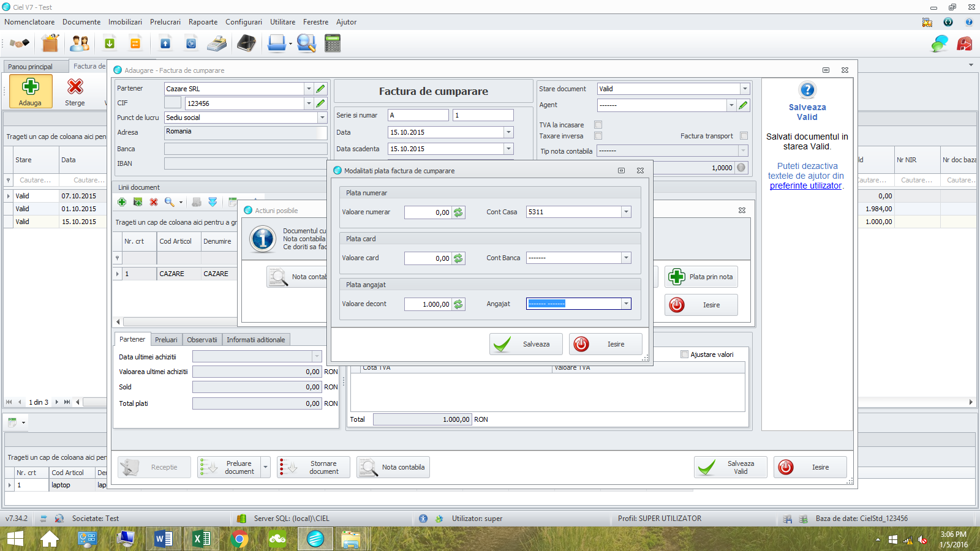Image resolution: width=980 pixels, height=551 pixels.
Task: Refresh Valoare card with green arrows icon
Action: (x=458, y=258)
